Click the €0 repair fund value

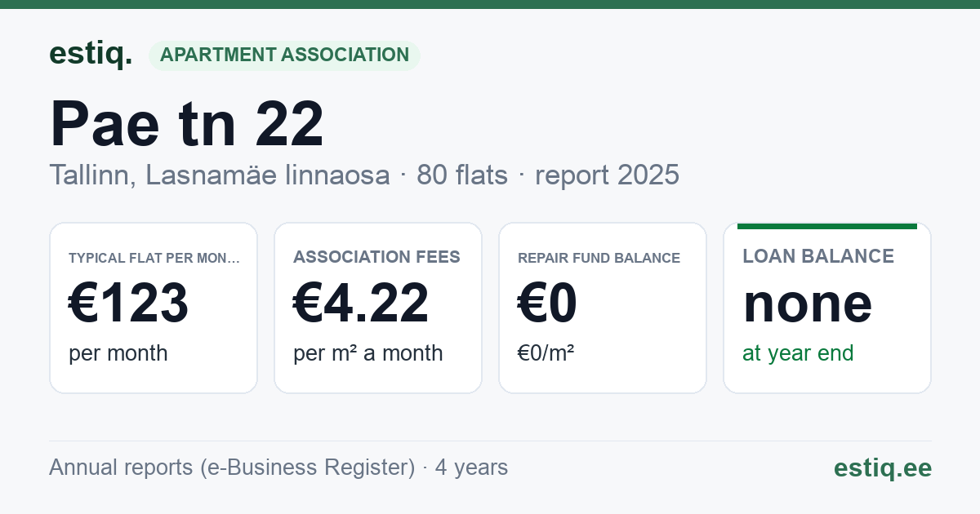548,303
